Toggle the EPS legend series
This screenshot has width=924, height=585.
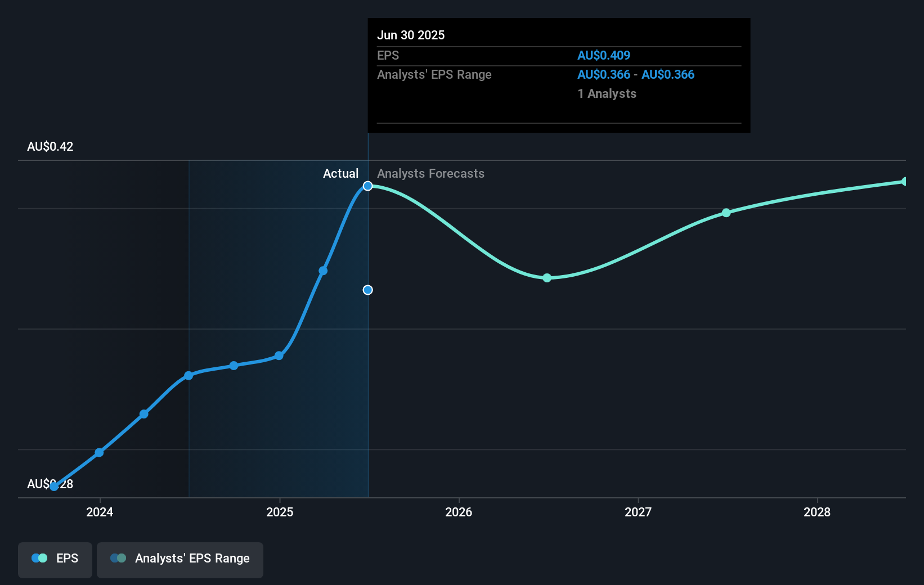pyautogui.click(x=55, y=560)
